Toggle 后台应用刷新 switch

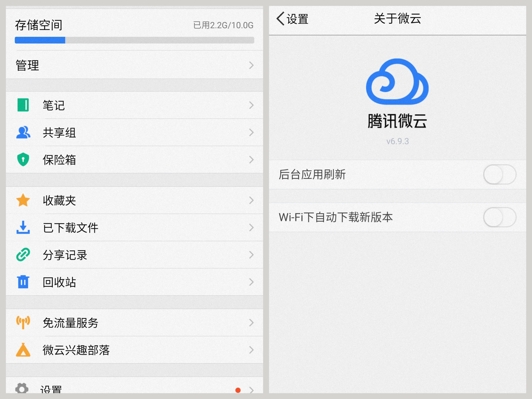pyautogui.click(x=500, y=174)
